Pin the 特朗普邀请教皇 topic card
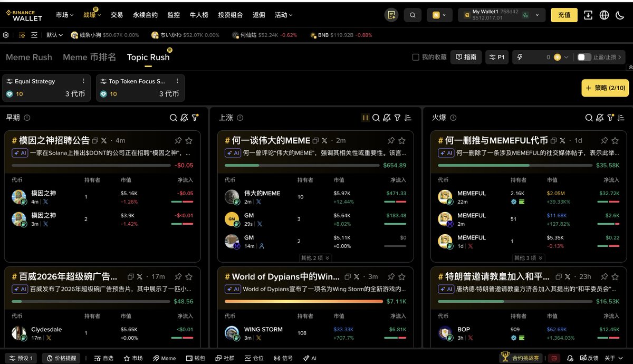 tap(604, 276)
